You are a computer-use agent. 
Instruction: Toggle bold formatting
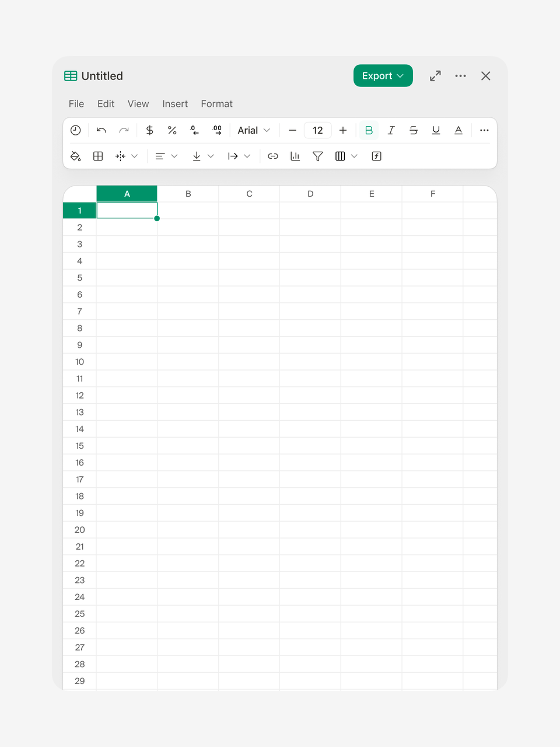(x=369, y=130)
